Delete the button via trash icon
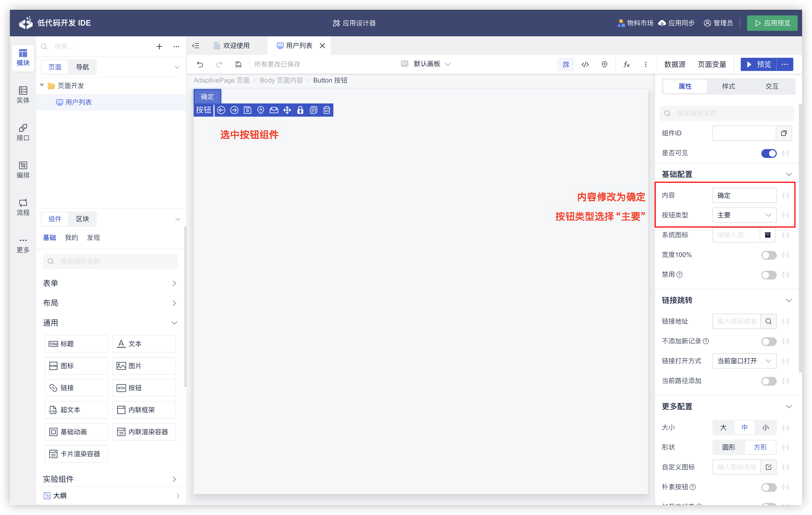The width and height of the screenshot is (812, 515). (x=327, y=110)
